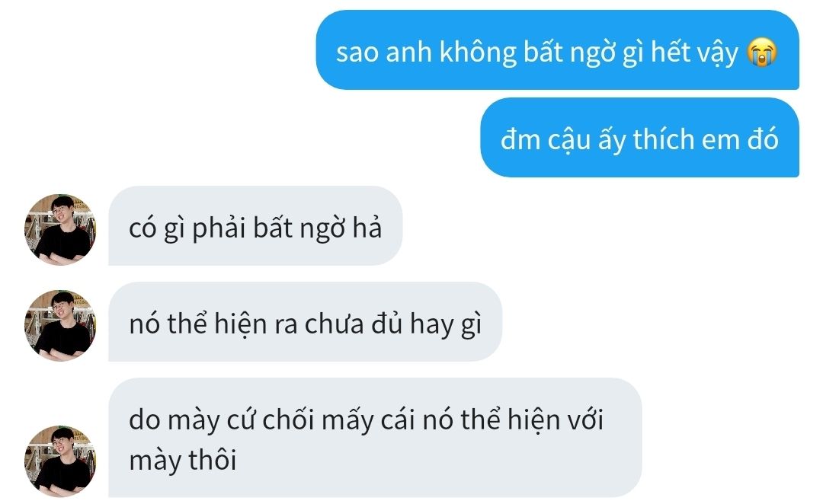823x504 pixels.
Task: Click the word "không" in the first blue message
Action: [x=478, y=53]
